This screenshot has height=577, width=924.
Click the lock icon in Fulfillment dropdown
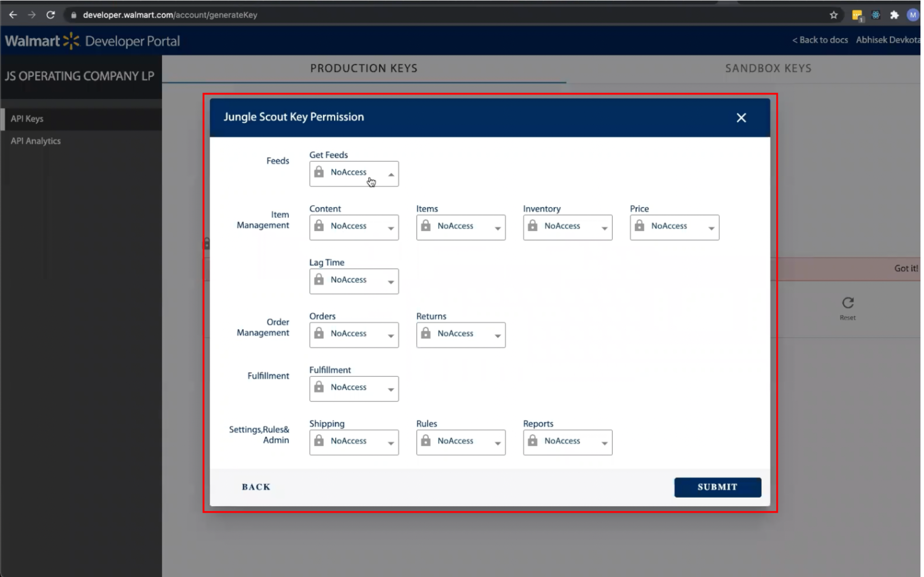(319, 387)
